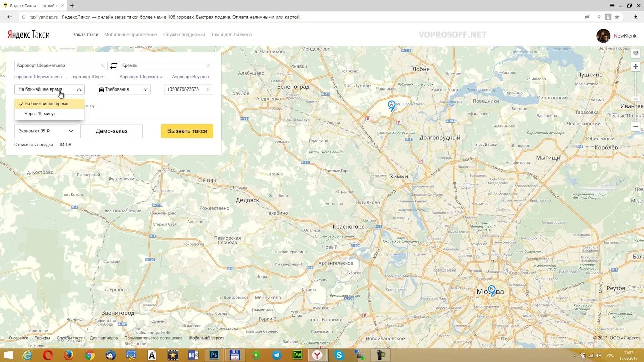Click the taskbar clock 11:37
Image resolution: width=644 pixels, height=362 pixels.
click(629, 353)
